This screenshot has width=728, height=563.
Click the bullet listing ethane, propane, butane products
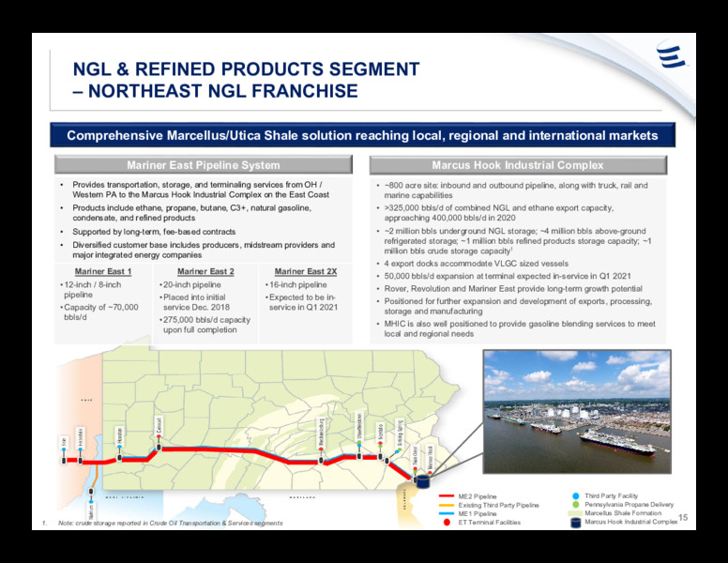click(191, 213)
